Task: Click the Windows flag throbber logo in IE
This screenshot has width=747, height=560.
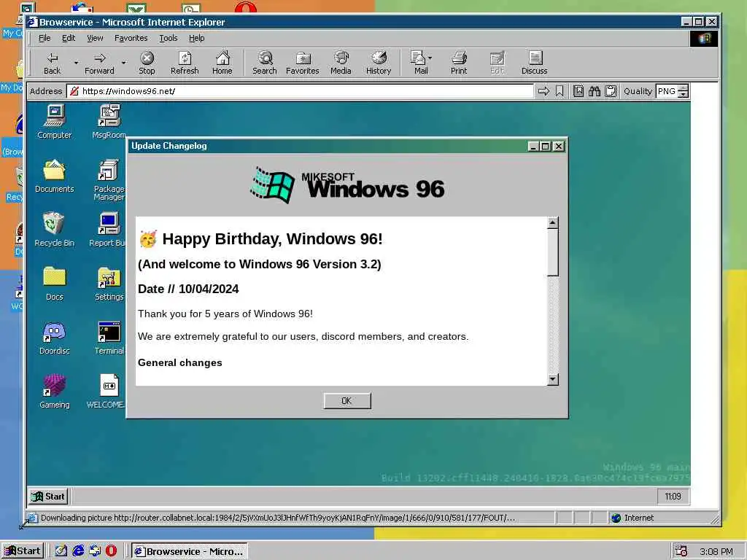Action: [x=704, y=39]
